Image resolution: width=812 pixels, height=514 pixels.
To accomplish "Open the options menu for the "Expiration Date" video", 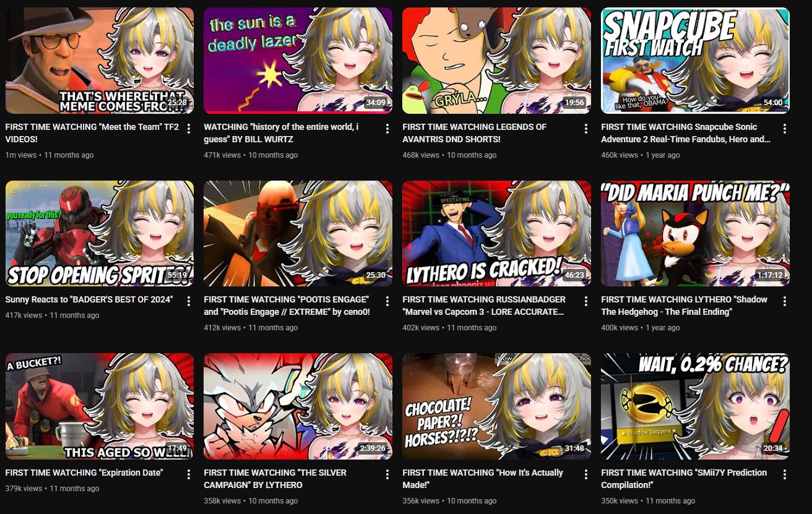I will coord(189,474).
